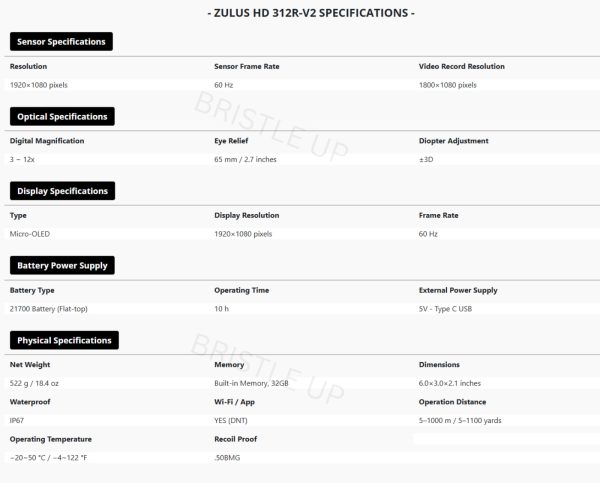Select the .50BMG recoil proof value

227,458
